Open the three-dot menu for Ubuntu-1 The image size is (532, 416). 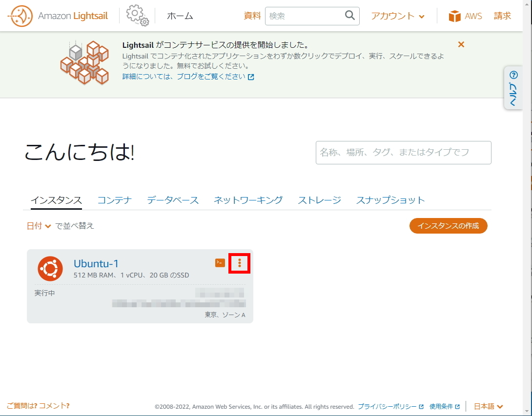[x=240, y=263]
